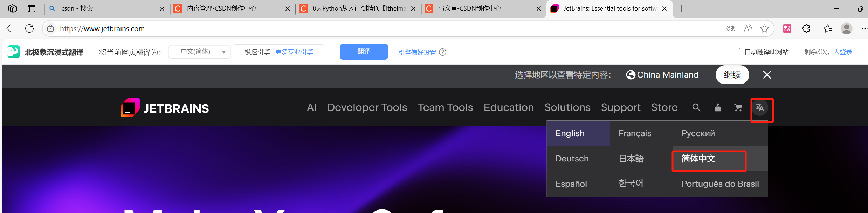Select Deutsch language option
Viewport: 868px width, 213px height.
point(579,159)
